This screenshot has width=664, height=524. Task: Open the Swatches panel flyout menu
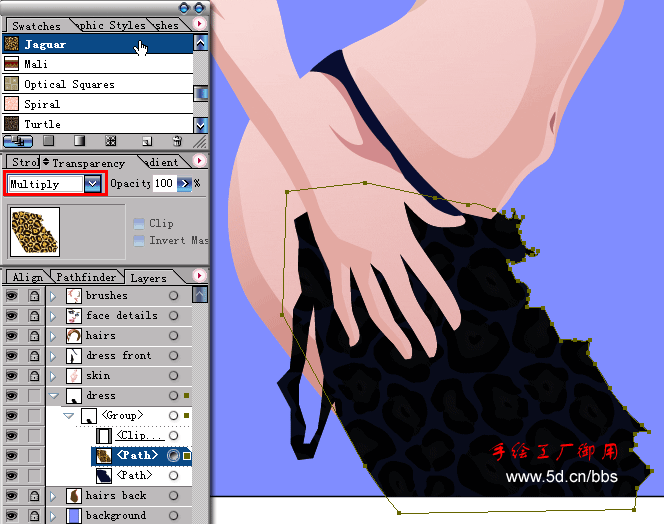[200, 24]
